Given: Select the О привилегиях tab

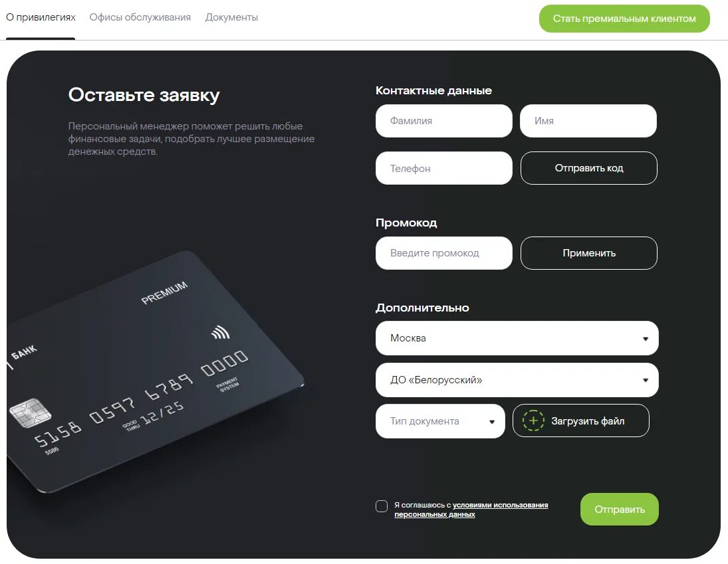Looking at the screenshot, I should (41, 17).
